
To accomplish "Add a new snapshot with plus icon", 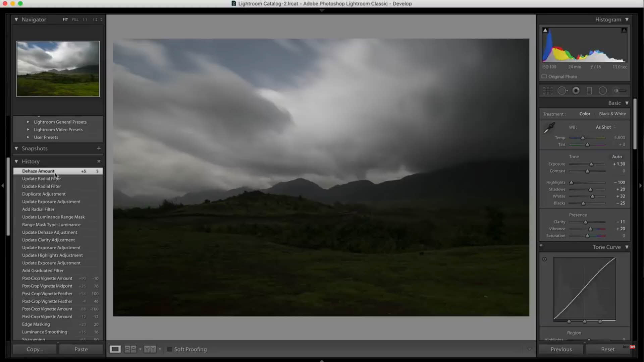I will pos(99,148).
